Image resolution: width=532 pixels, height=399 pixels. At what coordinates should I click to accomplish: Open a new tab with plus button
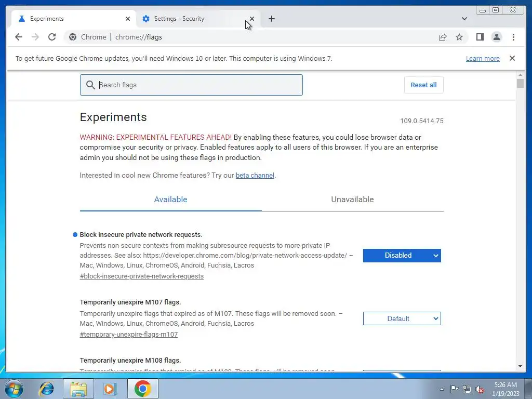pos(271,19)
